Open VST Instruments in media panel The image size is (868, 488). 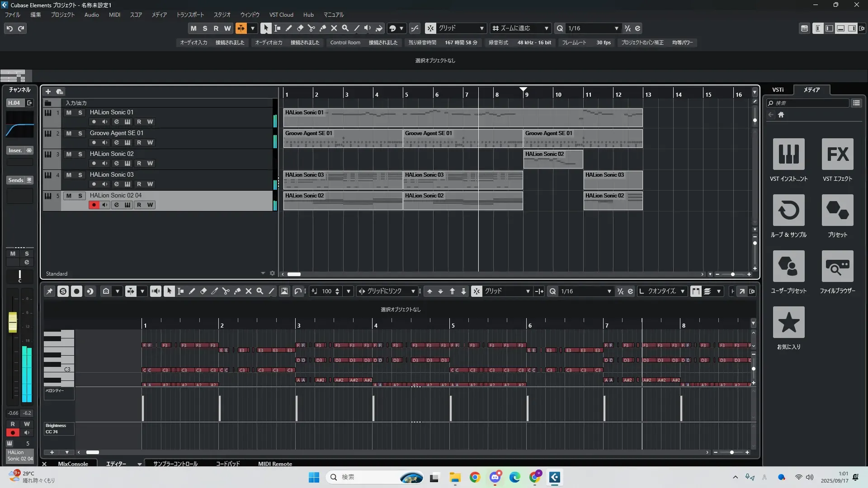[788, 154]
